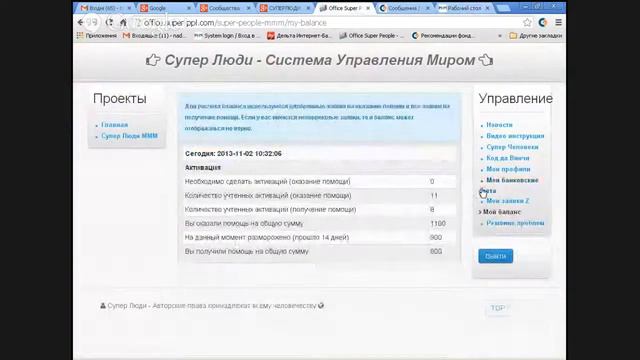Open the Новости link
This screenshot has height=360, width=640.
(500, 125)
